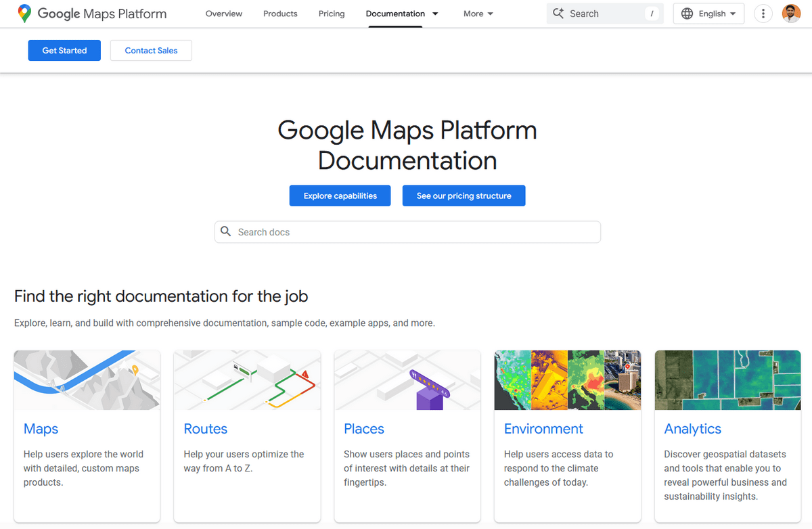Open the English language dropdown

click(708, 14)
